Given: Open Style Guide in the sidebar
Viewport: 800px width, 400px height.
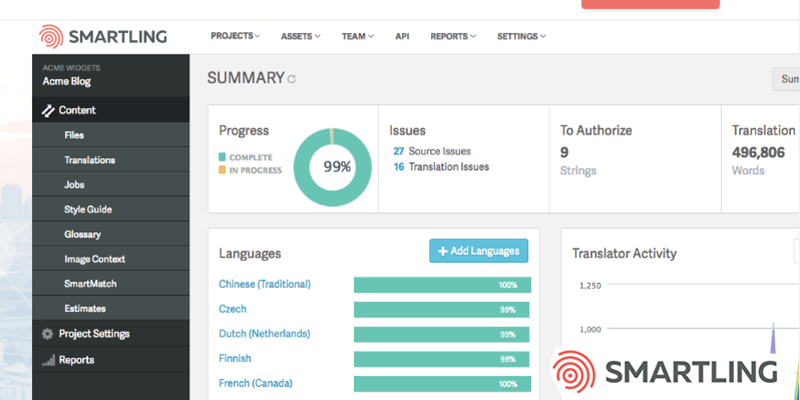Looking at the screenshot, I should (x=87, y=209).
